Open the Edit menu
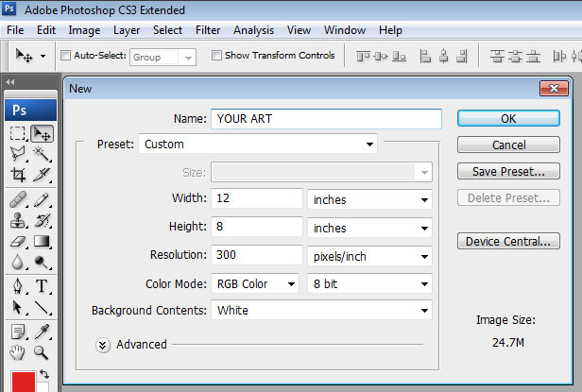582x392 pixels. point(46,30)
